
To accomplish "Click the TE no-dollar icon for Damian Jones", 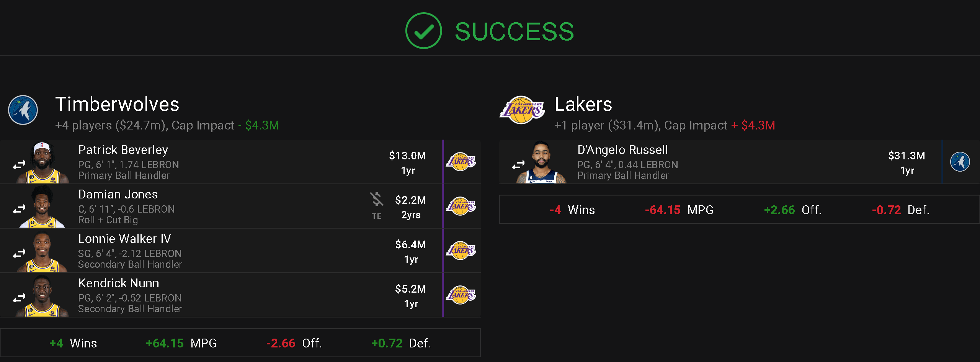I will 377,200.
